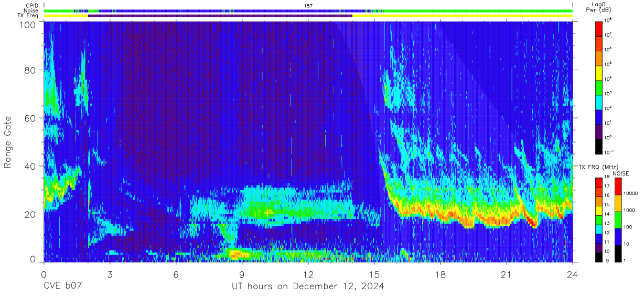
Task: Click the 3 tick on the UT hours axis
Action: (110, 274)
